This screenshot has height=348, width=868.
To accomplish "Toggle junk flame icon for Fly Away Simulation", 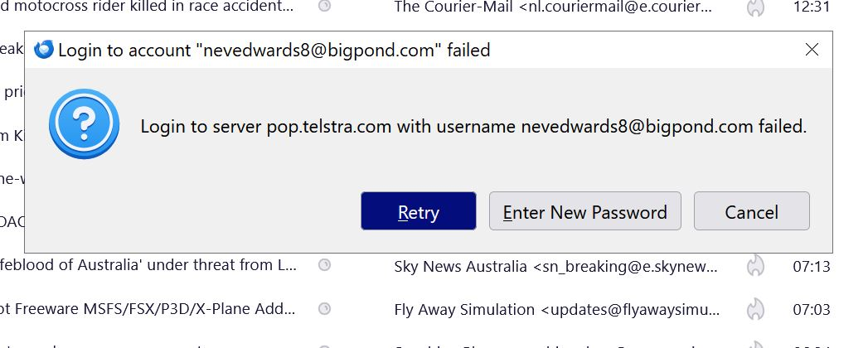I will [x=755, y=309].
